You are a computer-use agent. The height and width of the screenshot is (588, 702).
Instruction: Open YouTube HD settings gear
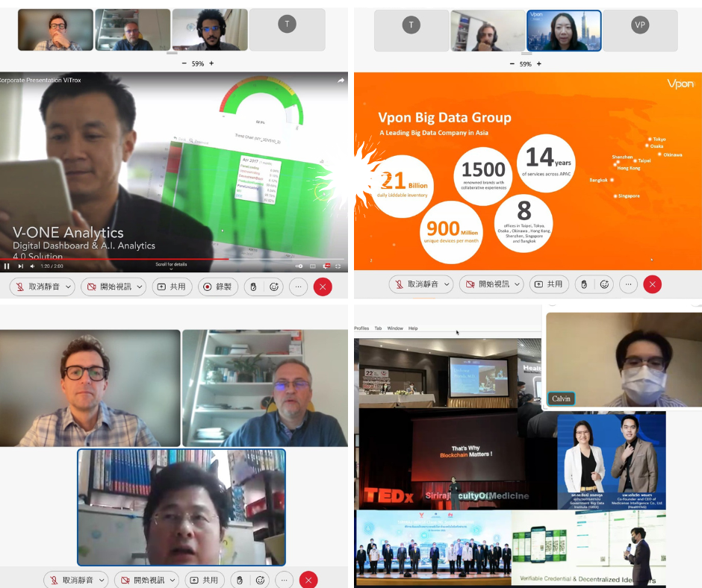[326, 266]
